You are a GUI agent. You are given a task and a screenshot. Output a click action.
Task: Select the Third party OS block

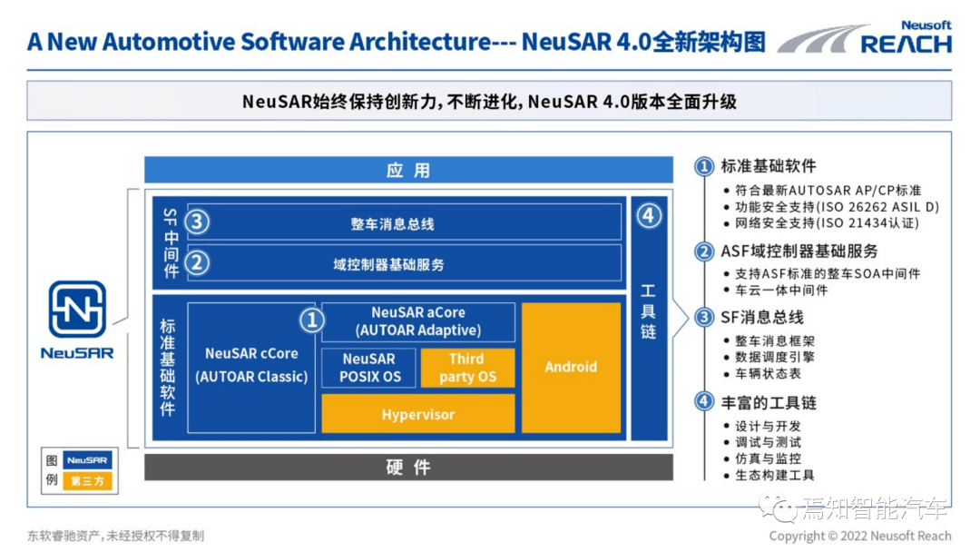pos(467,368)
